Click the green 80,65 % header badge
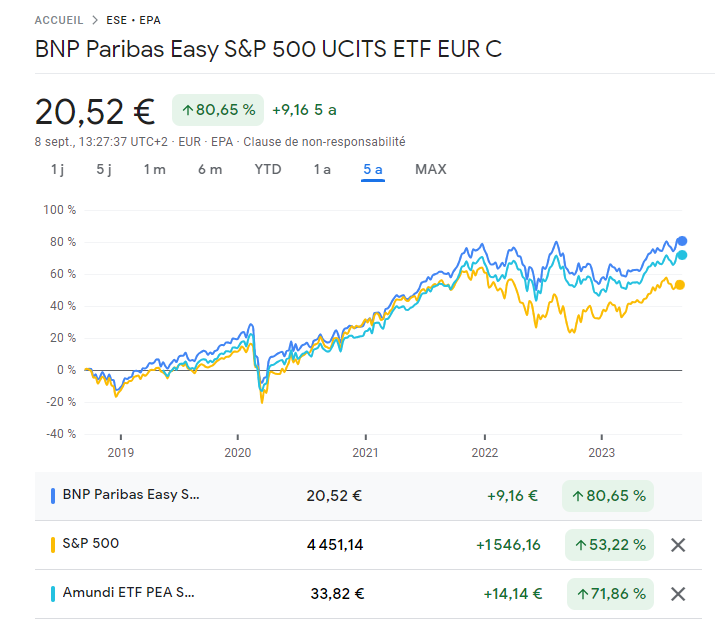Viewport: 715px width, 626px height. 218,109
